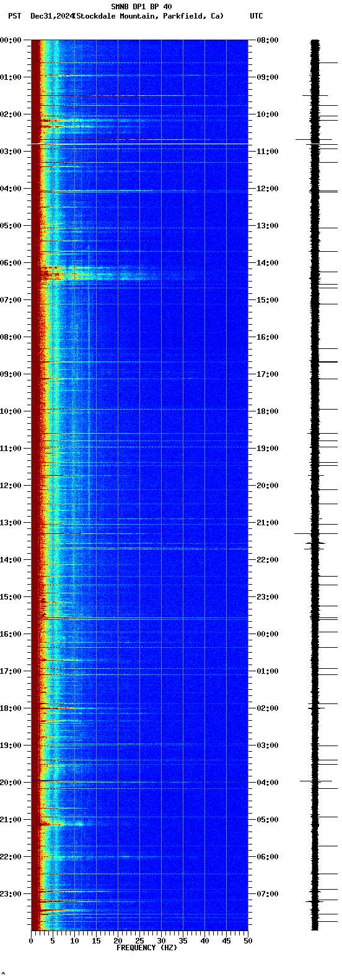This screenshot has height=980, width=342.
Task: Click the PST time label '21:00'
Action: point(11,820)
